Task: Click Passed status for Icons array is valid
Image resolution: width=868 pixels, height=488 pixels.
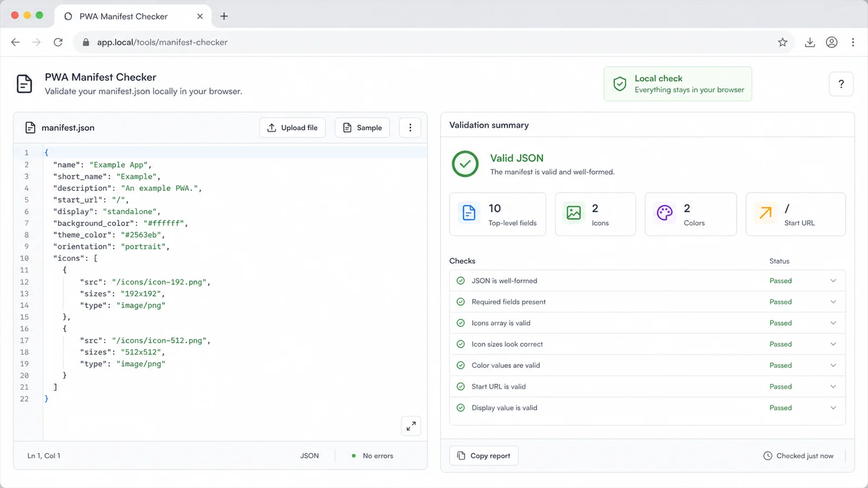Action: point(781,323)
